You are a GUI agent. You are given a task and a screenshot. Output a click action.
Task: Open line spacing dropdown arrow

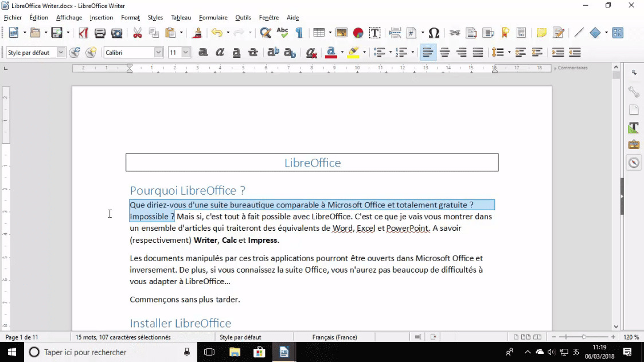pos(509,53)
